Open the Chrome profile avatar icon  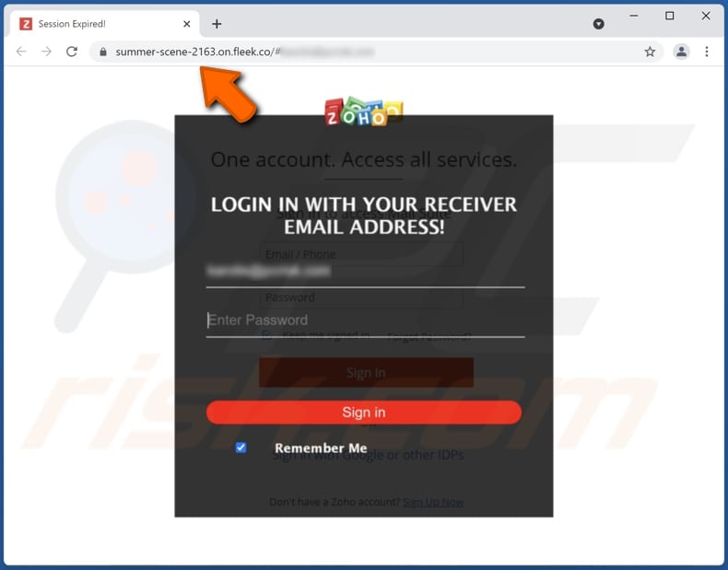[681, 52]
